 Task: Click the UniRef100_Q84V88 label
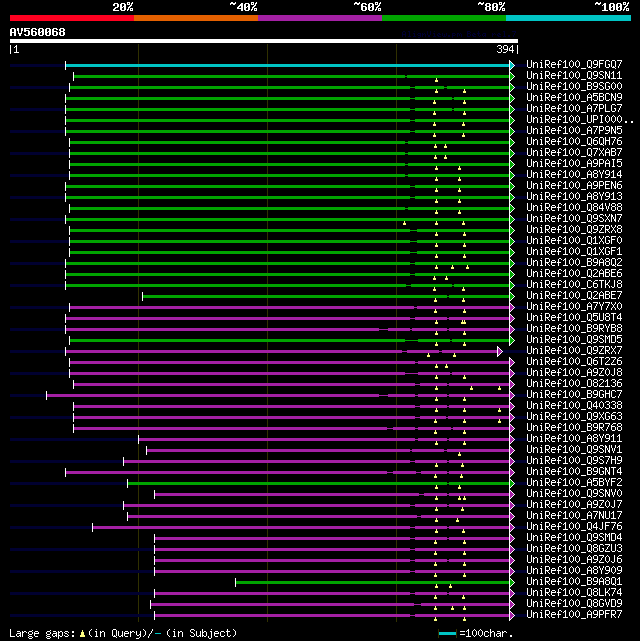(574, 207)
